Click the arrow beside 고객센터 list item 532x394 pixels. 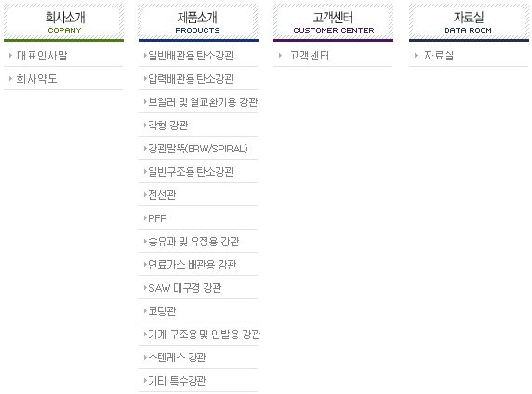[x=280, y=55]
